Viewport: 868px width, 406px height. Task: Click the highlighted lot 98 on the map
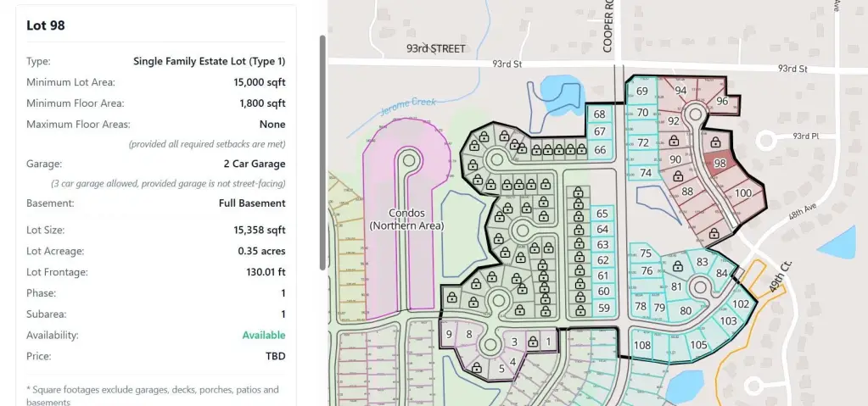click(720, 164)
